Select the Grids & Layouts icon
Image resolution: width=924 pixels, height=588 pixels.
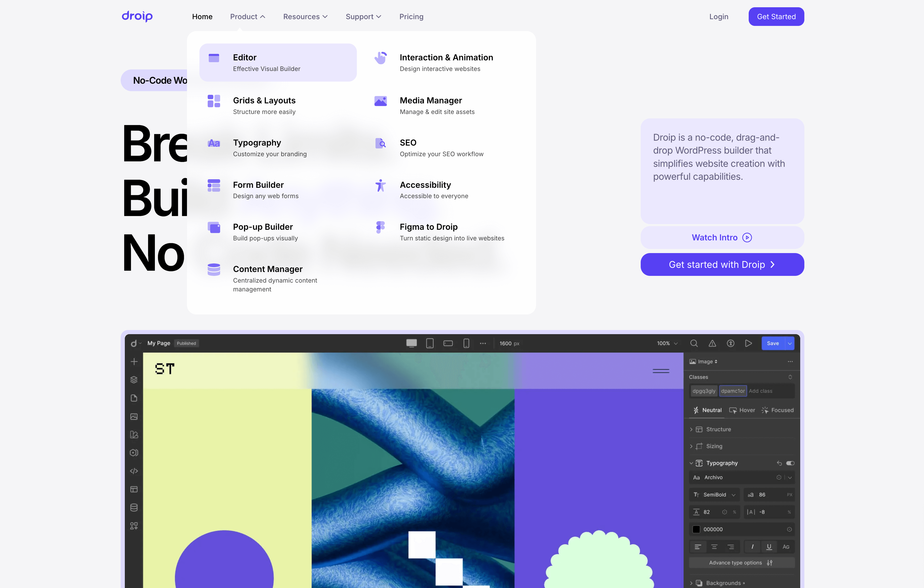point(214,101)
